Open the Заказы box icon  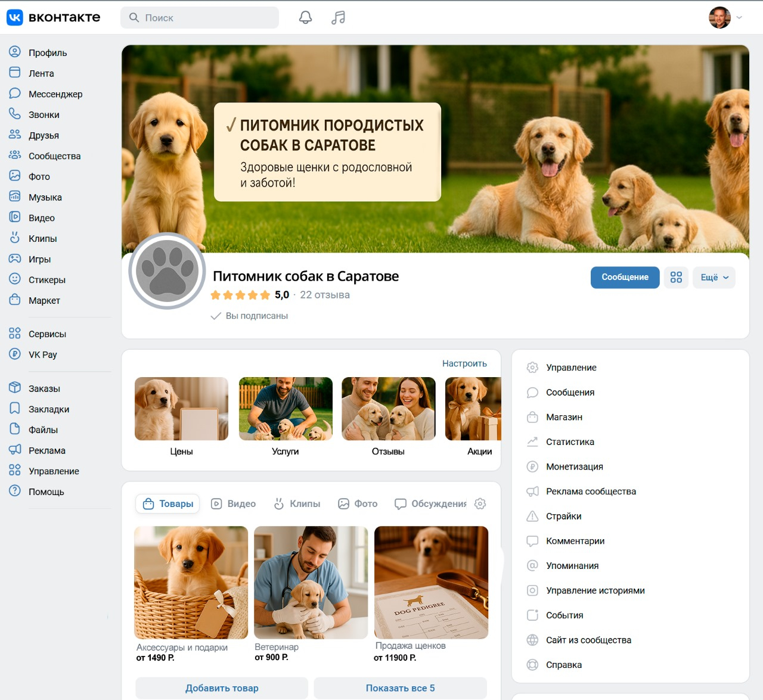(15, 388)
